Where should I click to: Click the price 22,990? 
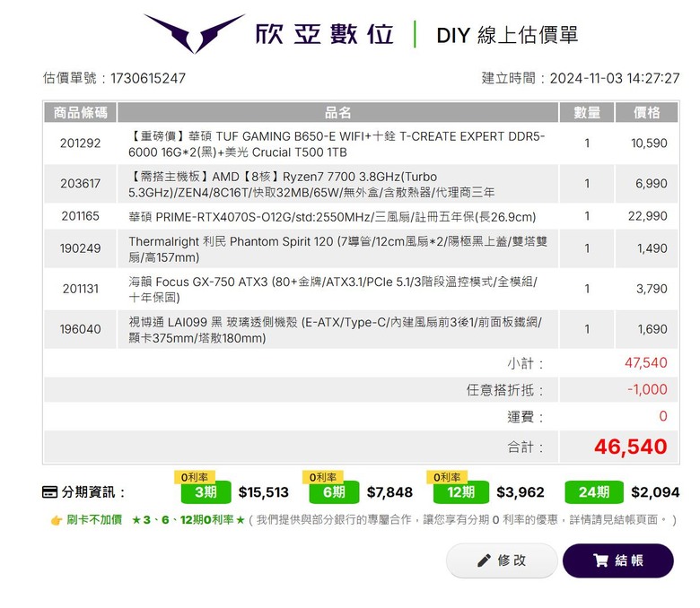click(648, 216)
